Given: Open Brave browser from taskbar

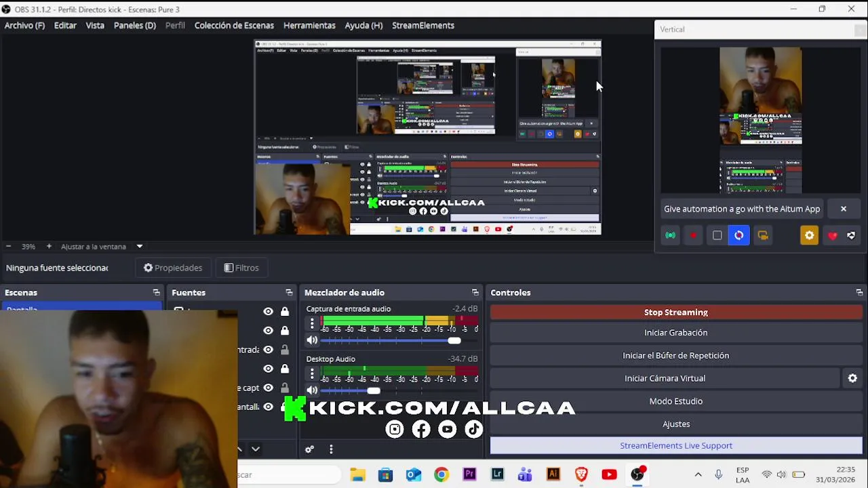Looking at the screenshot, I should click(x=581, y=474).
